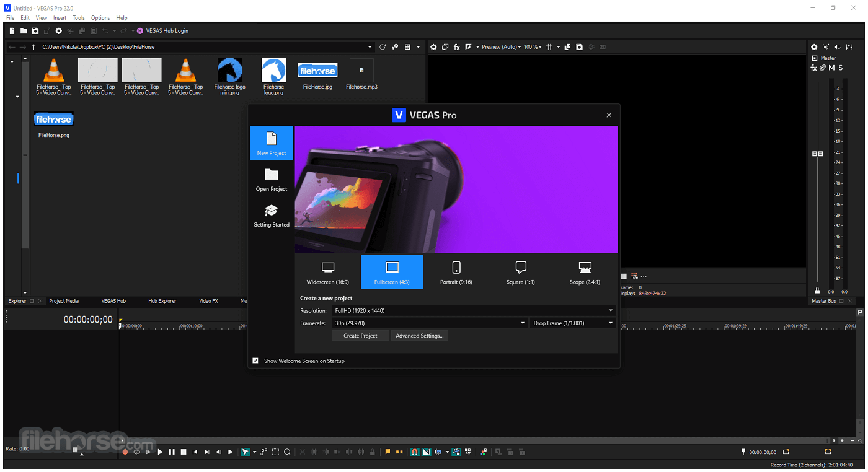The image size is (868, 472).
Task: Open the Options menu
Action: 100,18
